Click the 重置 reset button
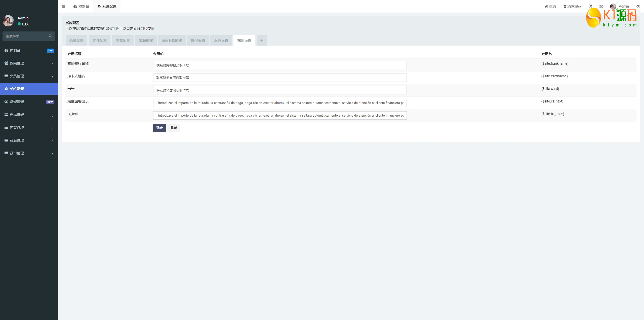The height and width of the screenshot is (320, 644). tap(174, 128)
